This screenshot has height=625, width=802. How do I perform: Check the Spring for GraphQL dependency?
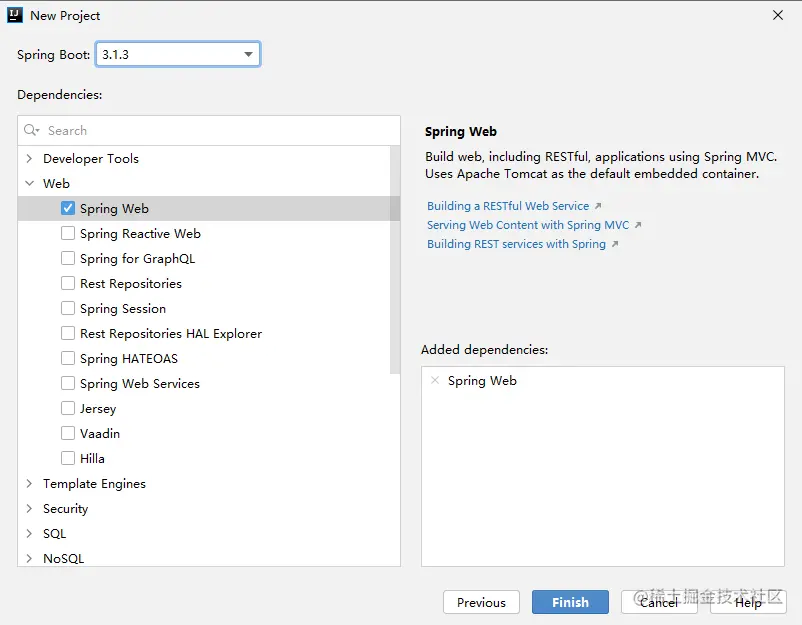click(x=68, y=259)
